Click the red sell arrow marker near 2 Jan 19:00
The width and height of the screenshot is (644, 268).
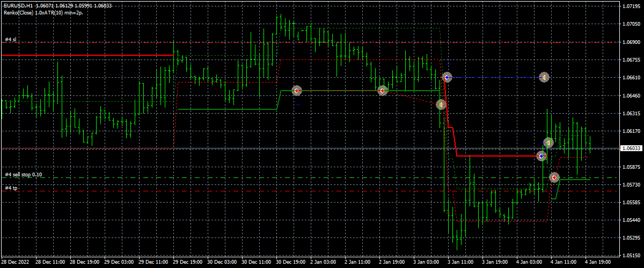click(382, 91)
